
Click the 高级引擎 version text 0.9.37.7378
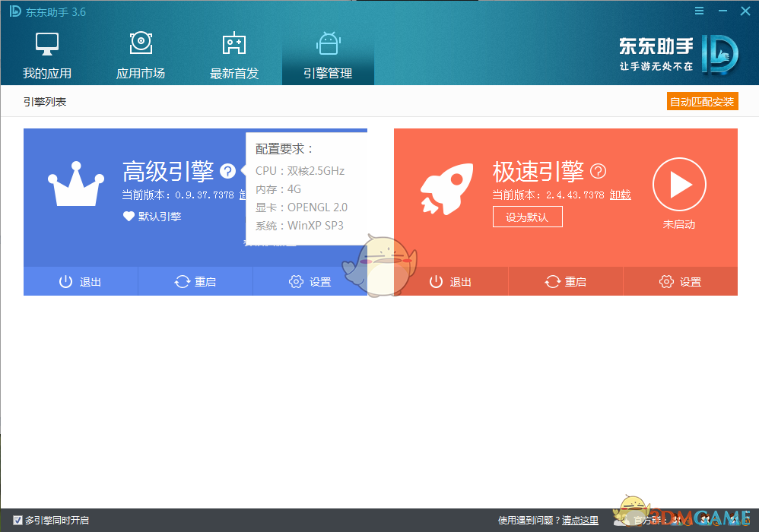point(205,195)
